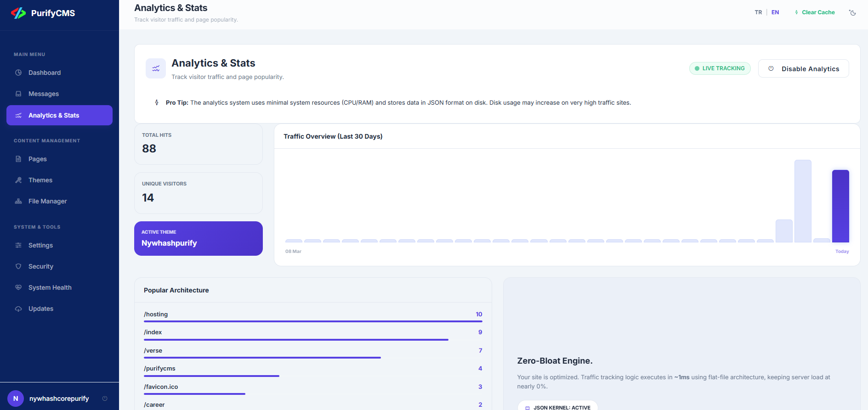The width and height of the screenshot is (868, 410).
Task: Switch language to TR
Action: 758,12
